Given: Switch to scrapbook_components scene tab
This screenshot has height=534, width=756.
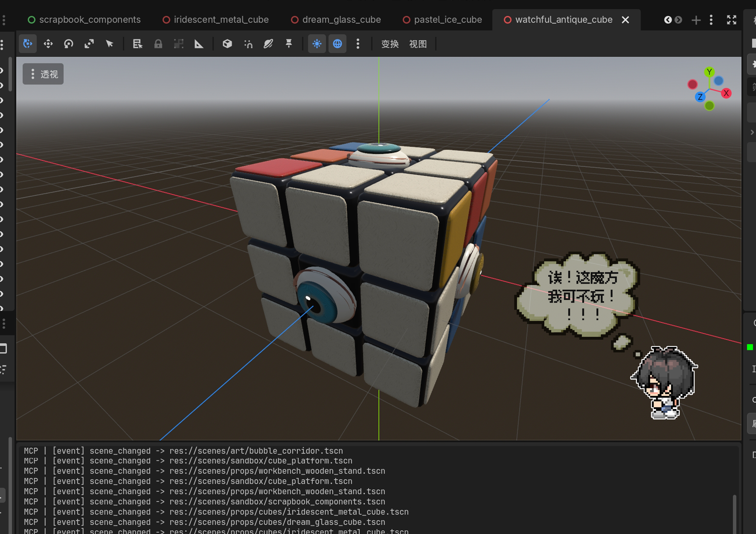Looking at the screenshot, I should (x=84, y=20).
